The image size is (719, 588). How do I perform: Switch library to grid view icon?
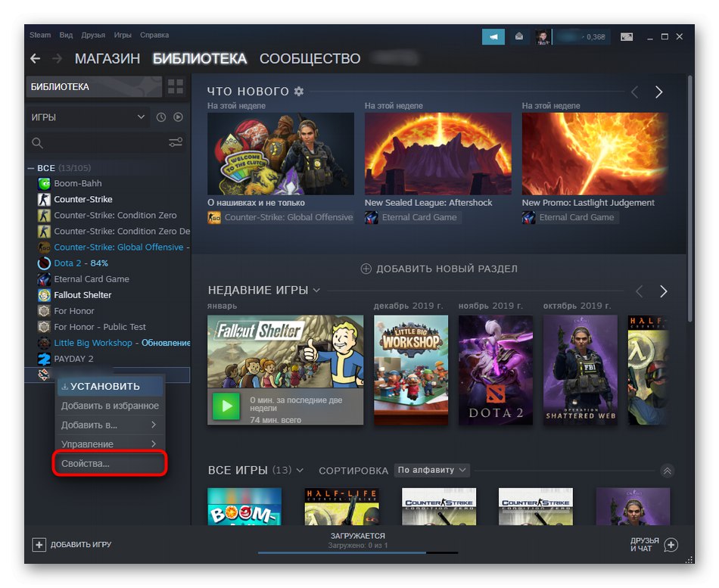pyautogui.click(x=175, y=86)
